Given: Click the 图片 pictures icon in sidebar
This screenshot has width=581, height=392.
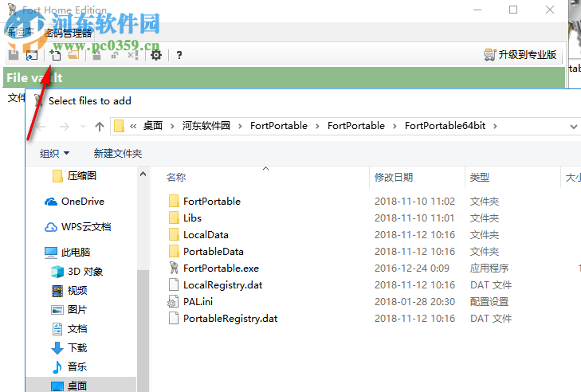Looking at the screenshot, I should [x=57, y=310].
